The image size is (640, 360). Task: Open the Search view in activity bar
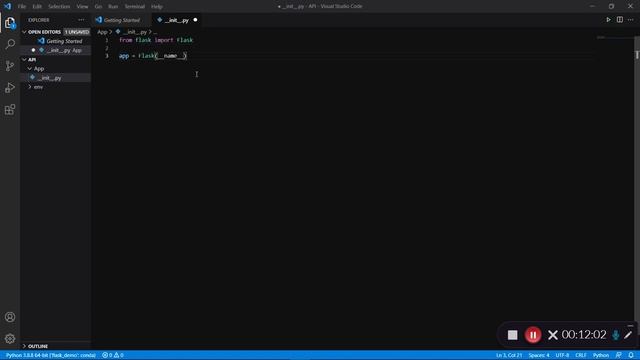[10, 44]
